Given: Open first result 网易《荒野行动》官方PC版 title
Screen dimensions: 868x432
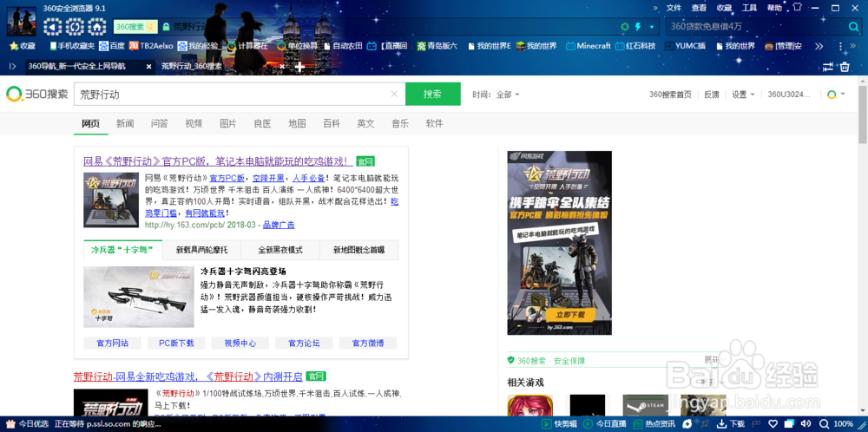Looking at the screenshot, I should click(x=218, y=161).
